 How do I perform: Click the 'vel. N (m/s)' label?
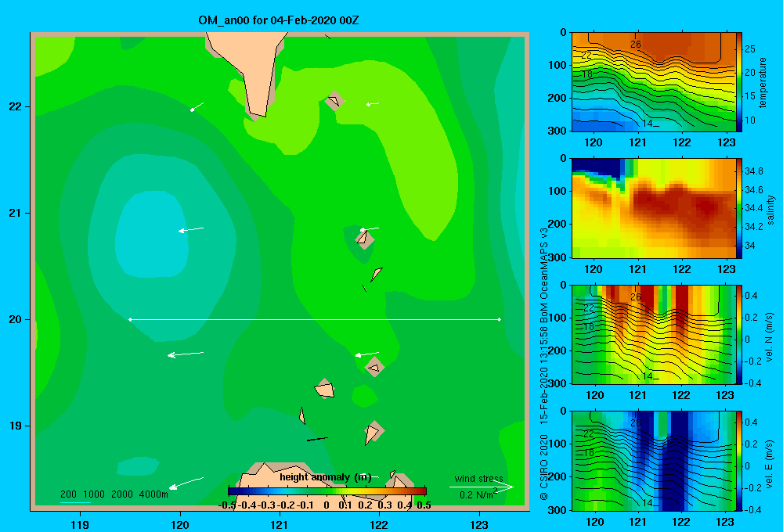tap(770, 337)
